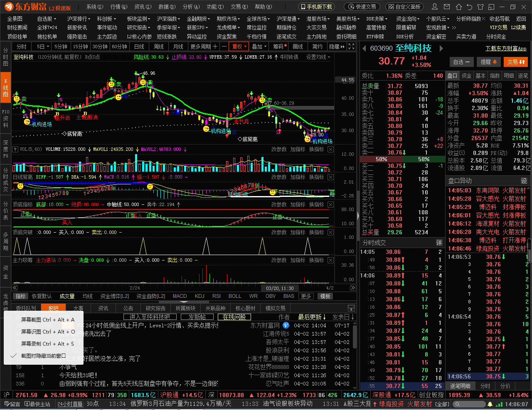The width and height of the screenshot is (532, 410).
Task: Click 自定义面板 button
Action: click(x=404, y=7)
